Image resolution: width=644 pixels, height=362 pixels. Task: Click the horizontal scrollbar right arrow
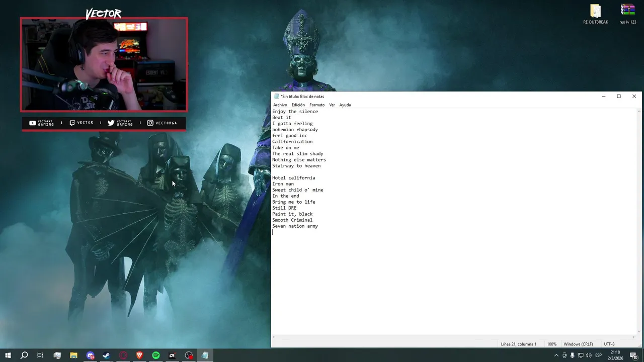[x=633, y=337]
